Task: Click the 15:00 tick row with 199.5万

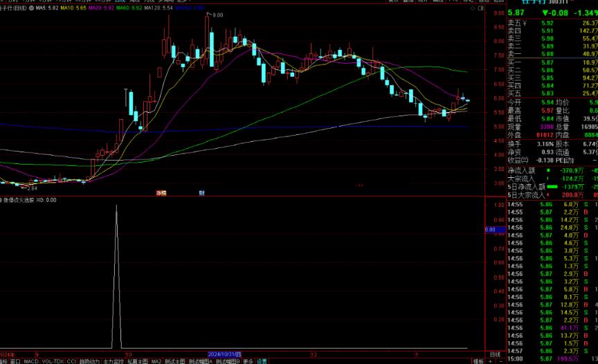Action: click(552, 359)
